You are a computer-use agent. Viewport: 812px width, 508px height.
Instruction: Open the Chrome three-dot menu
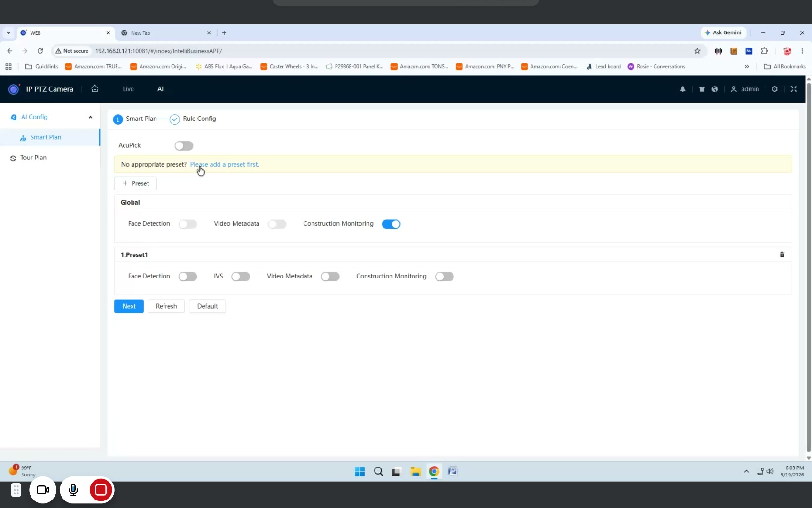pyautogui.click(x=802, y=51)
